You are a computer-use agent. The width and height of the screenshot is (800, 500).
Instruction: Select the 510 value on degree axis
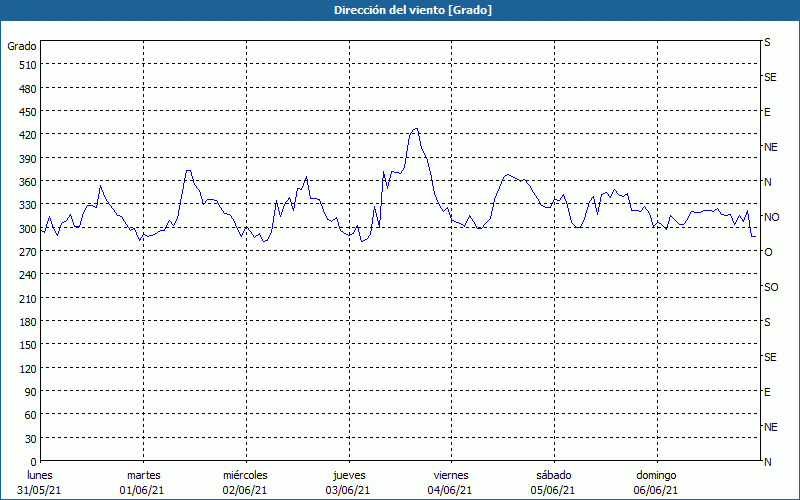click(29, 65)
